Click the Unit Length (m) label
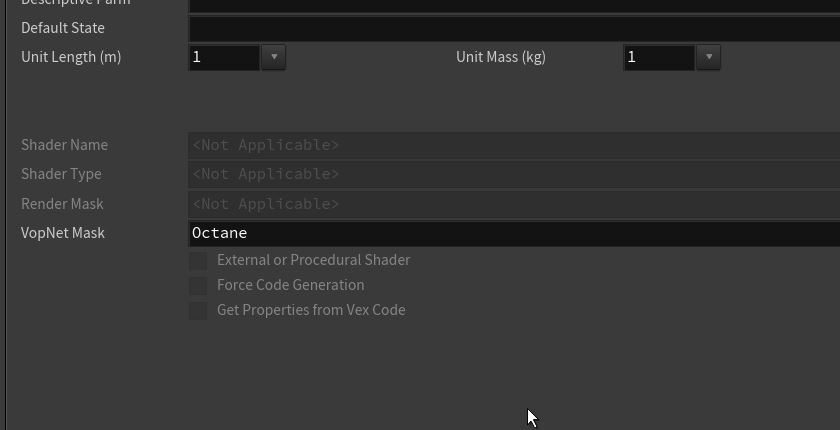Screen dimensions: 840x430 (71, 57)
